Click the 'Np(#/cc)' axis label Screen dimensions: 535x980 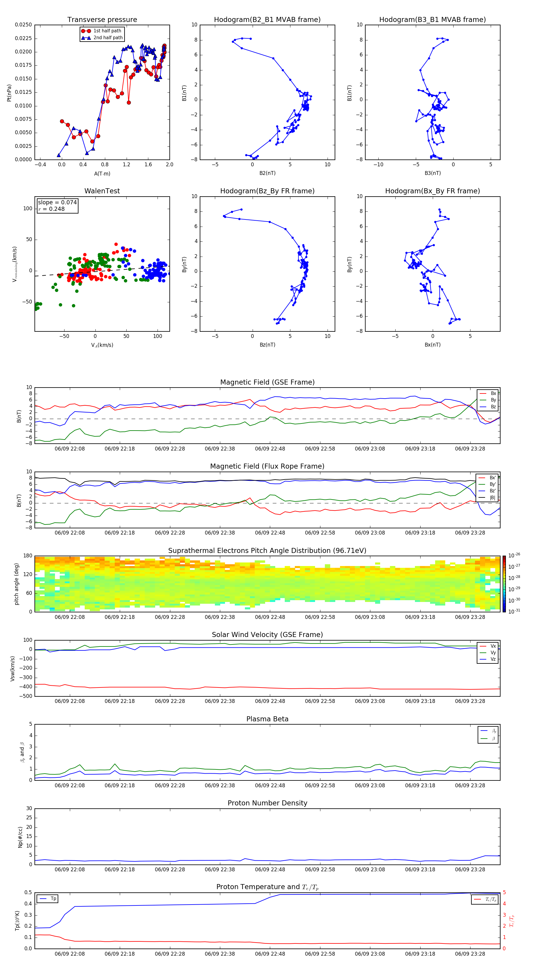(x=20, y=837)
